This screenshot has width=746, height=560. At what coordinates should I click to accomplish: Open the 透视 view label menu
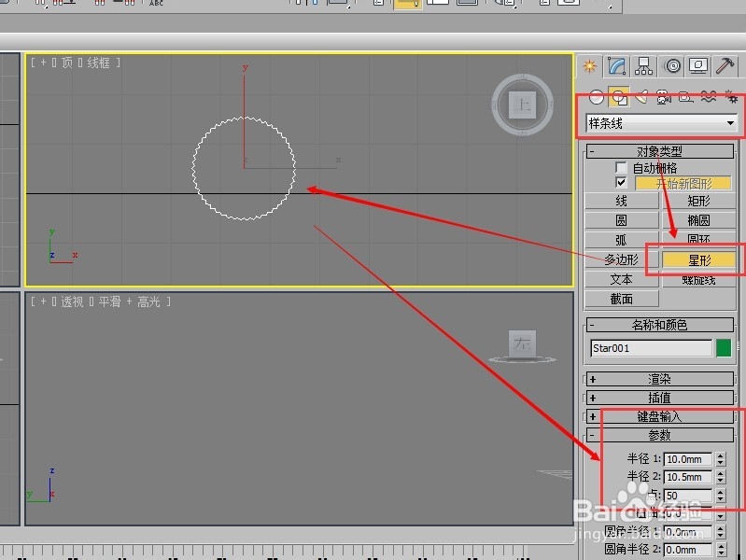[x=72, y=301]
